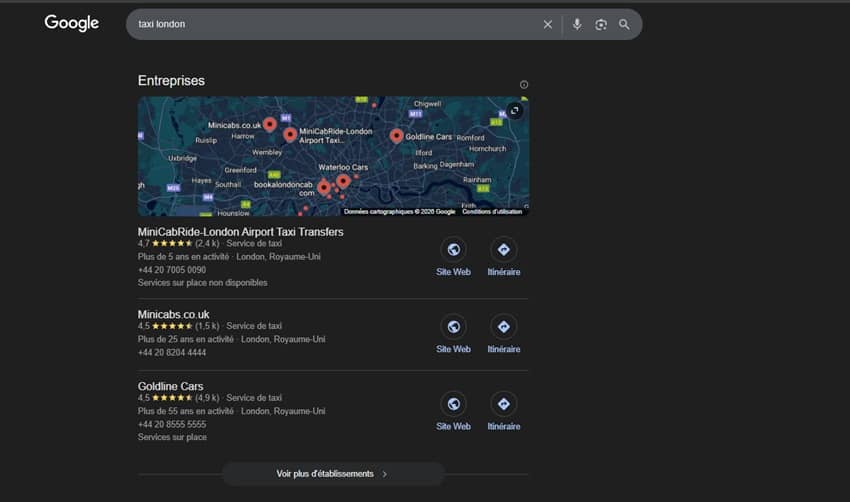Click 'Plus de 55 ans en activité' text

185,411
